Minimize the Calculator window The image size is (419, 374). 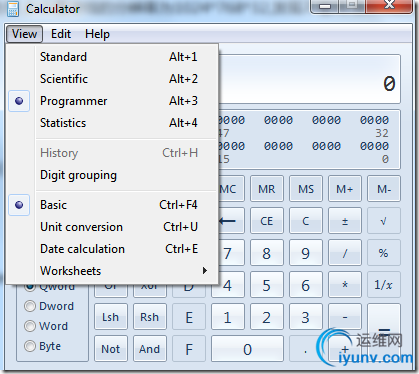tap(325, 6)
